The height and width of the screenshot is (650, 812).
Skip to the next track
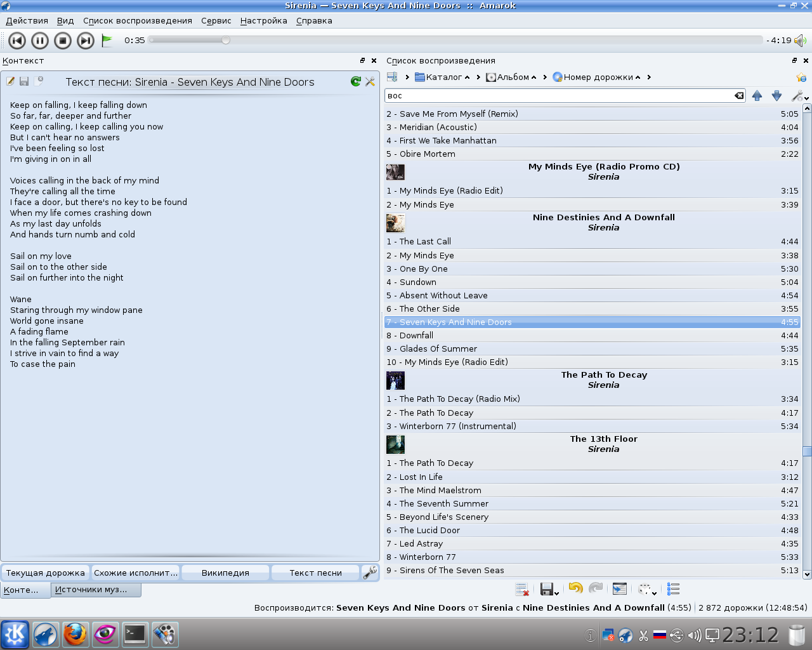click(x=86, y=41)
